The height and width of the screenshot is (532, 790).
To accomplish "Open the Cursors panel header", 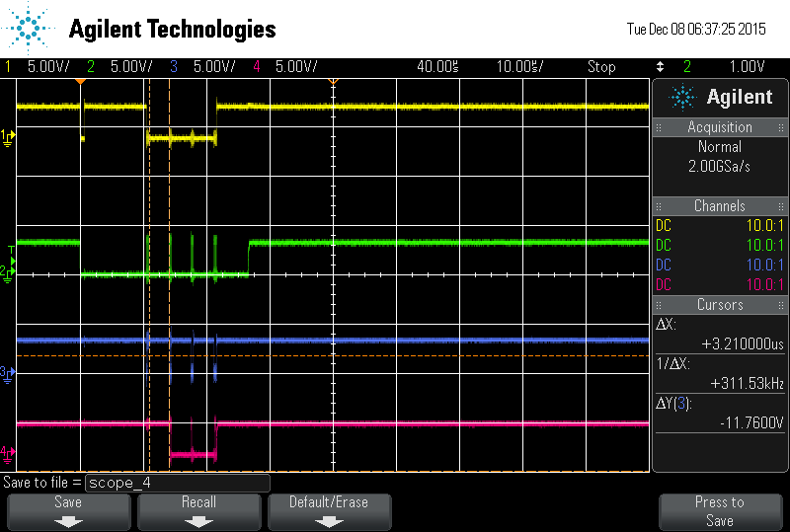I will tap(720, 305).
